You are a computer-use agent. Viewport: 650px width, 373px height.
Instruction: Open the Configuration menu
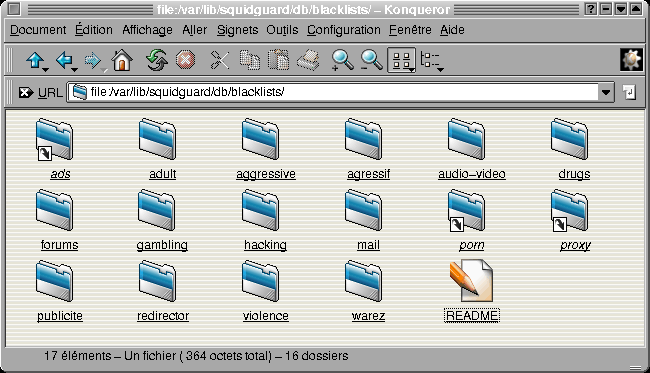pyautogui.click(x=344, y=30)
